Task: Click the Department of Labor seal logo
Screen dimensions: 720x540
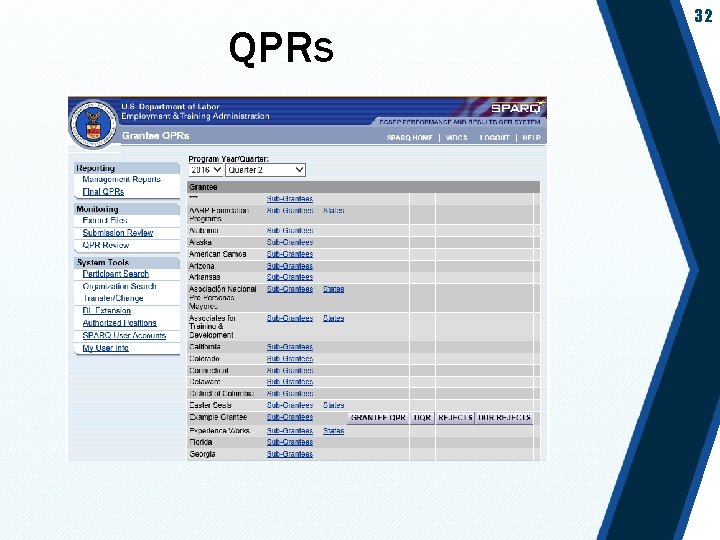Action: [93, 124]
